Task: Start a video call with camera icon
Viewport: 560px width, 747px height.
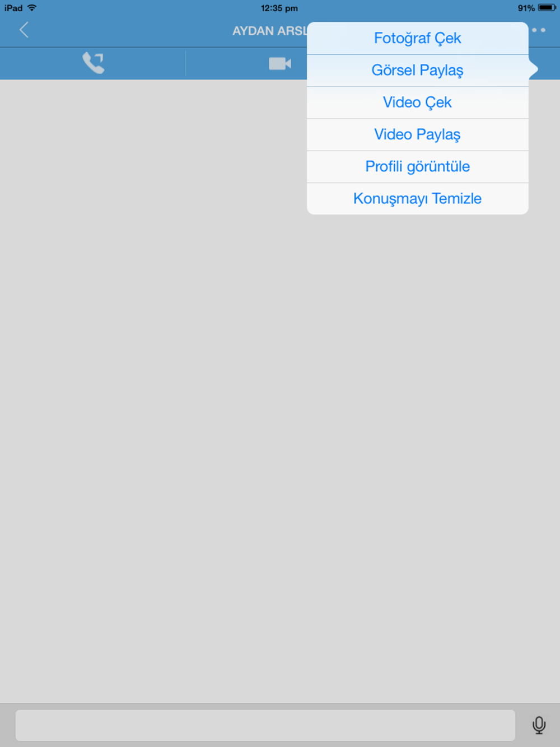Action: point(280,63)
